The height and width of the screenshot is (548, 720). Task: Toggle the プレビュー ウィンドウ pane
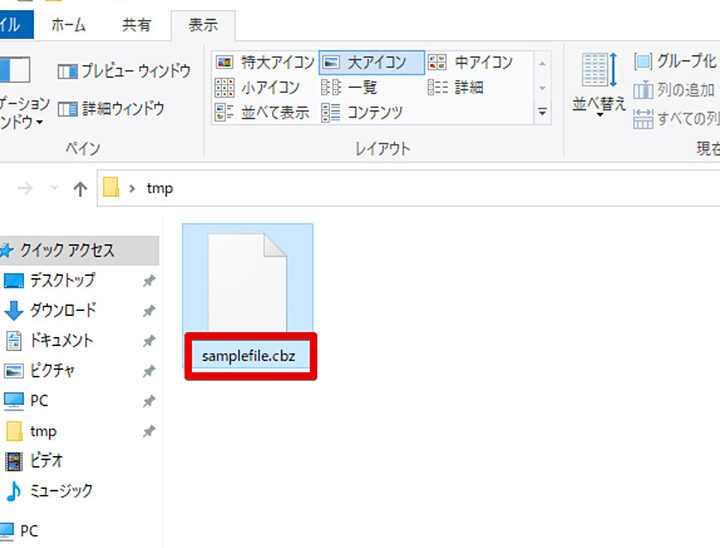pos(124,71)
